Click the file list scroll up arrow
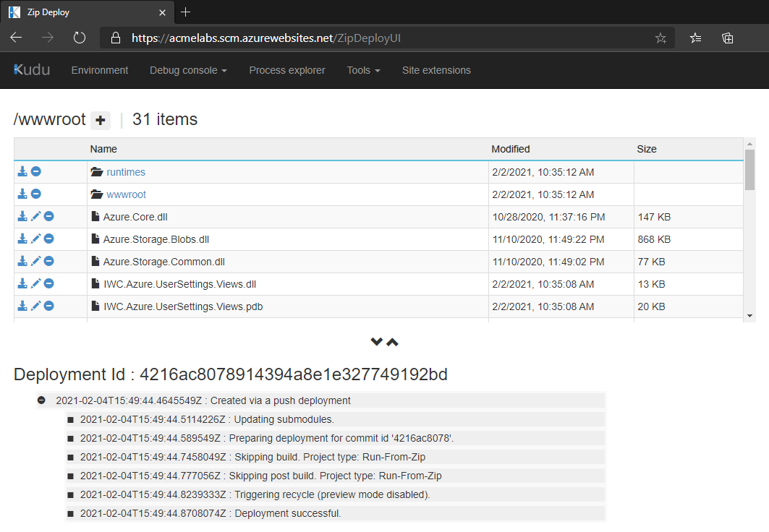This screenshot has height=532, width=769. pyautogui.click(x=749, y=144)
